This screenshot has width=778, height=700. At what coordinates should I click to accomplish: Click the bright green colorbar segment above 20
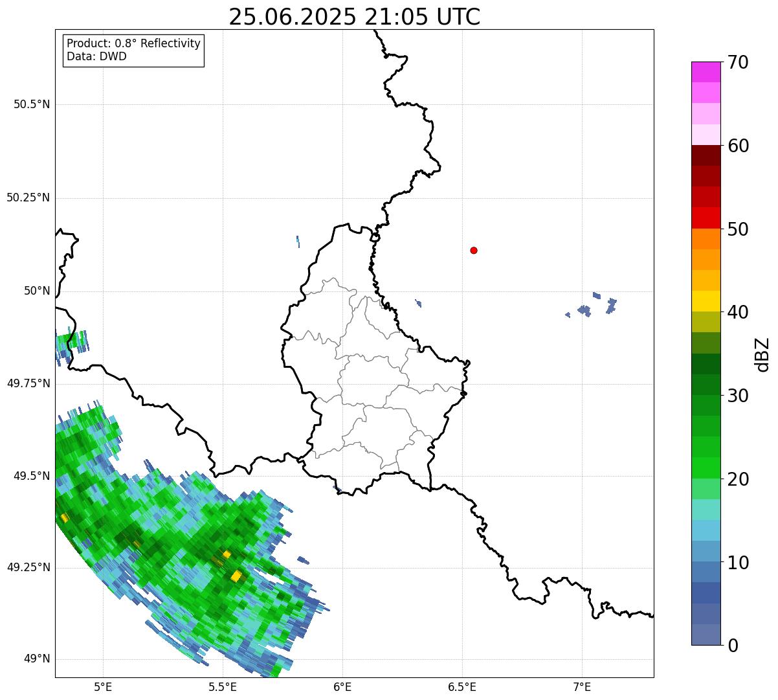(706, 468)
